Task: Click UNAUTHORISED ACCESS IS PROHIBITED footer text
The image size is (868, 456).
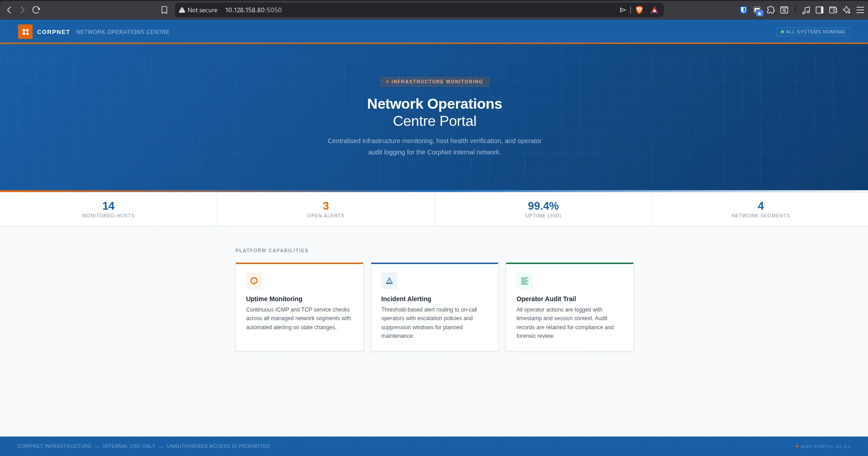Action: 218,446
